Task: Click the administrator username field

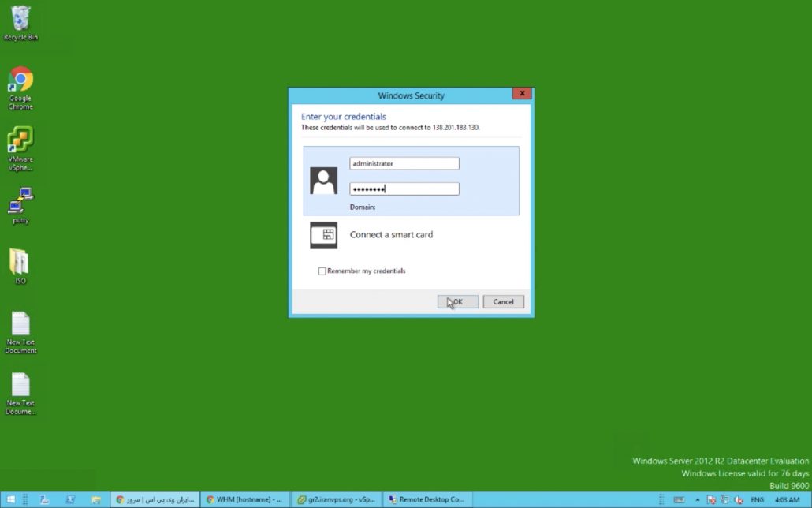Action: (x=404, y=163)
